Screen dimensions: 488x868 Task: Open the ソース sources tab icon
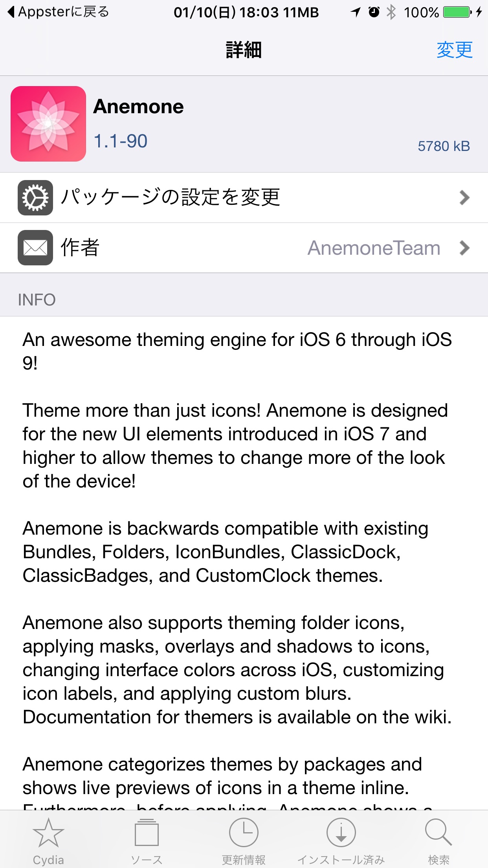pyautogui.click(x=147, y=833)
